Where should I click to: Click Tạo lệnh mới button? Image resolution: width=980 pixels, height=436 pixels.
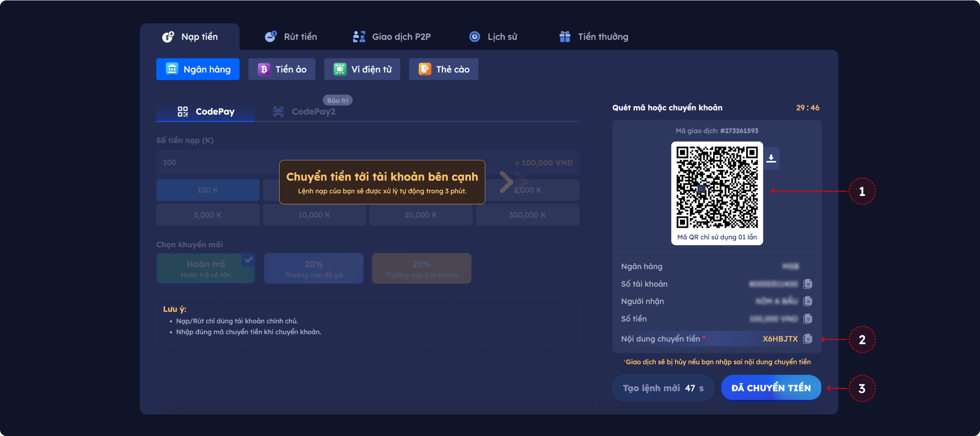coord(663,388)
